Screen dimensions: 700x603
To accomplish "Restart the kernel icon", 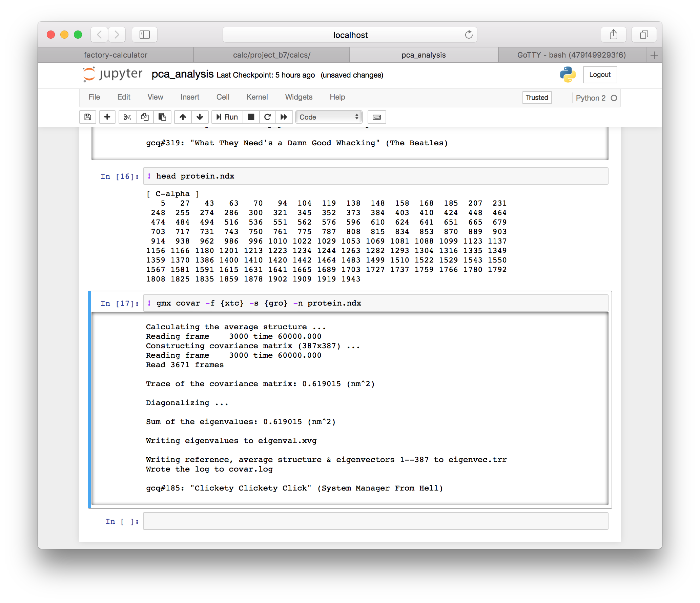I will click(x=267, y=117).
